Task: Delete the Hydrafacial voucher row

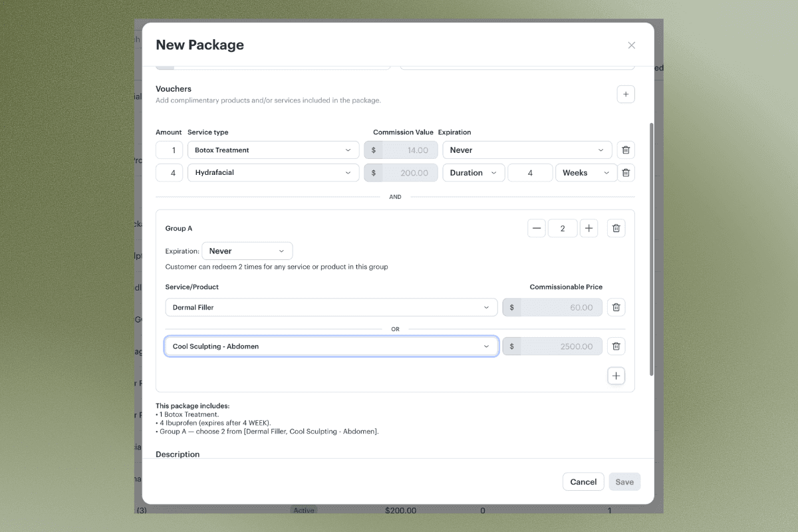Action: tap(626, 173)
